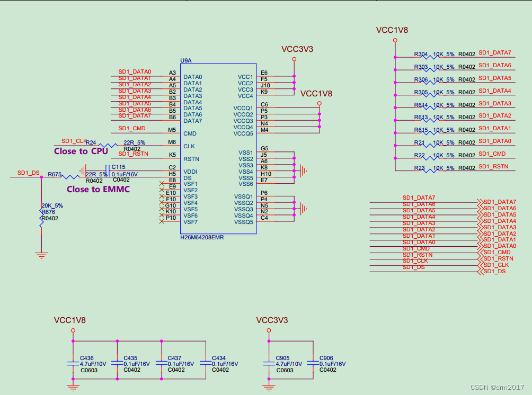Select the Close to EMMC annotation text

click(97, 189)
